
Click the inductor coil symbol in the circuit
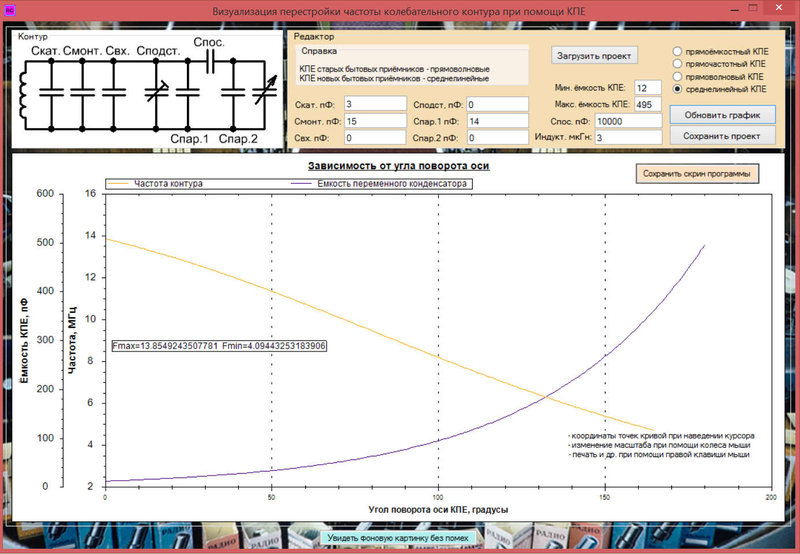[x=23, y=95]
